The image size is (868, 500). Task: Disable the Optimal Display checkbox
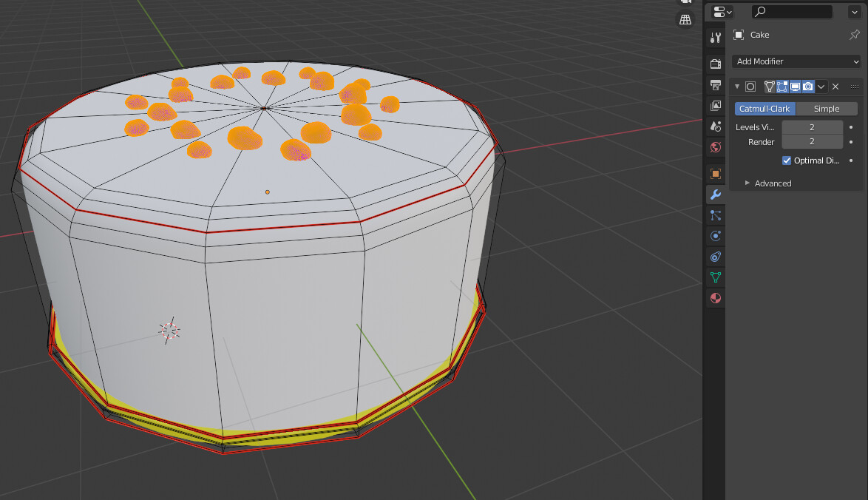pyautogui.click(x=787, y=161)
